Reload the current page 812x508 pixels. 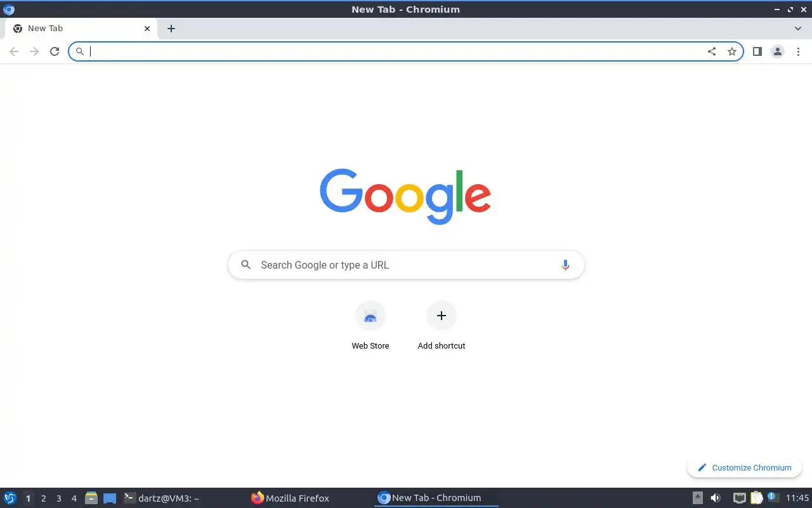tap(55, 51)
